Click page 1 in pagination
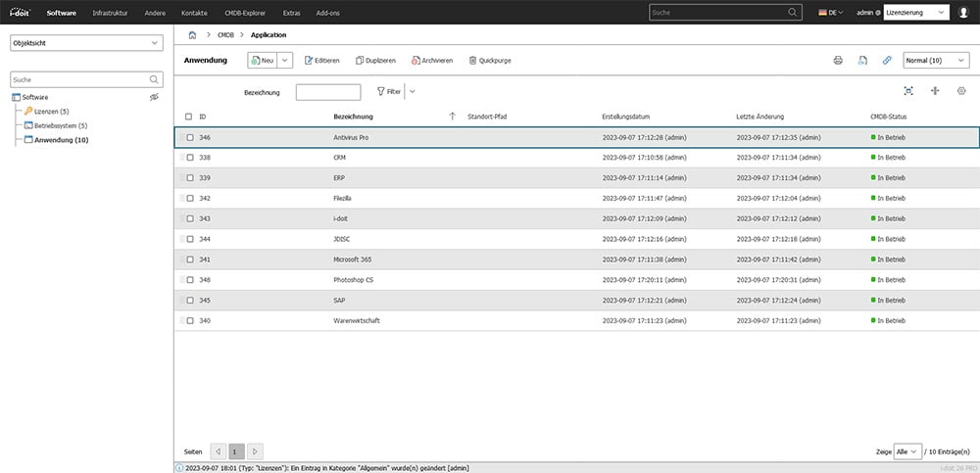The image size is (980, 473). point(236,451)
